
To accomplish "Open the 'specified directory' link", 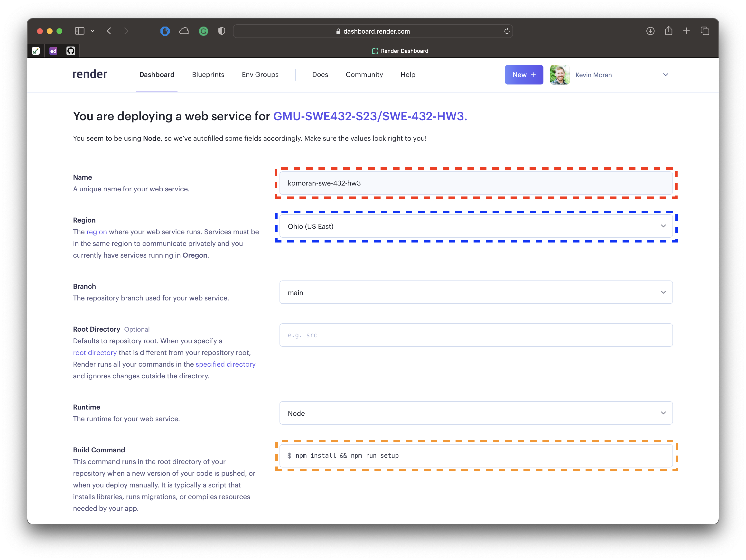I will click(x=226, y=364).
